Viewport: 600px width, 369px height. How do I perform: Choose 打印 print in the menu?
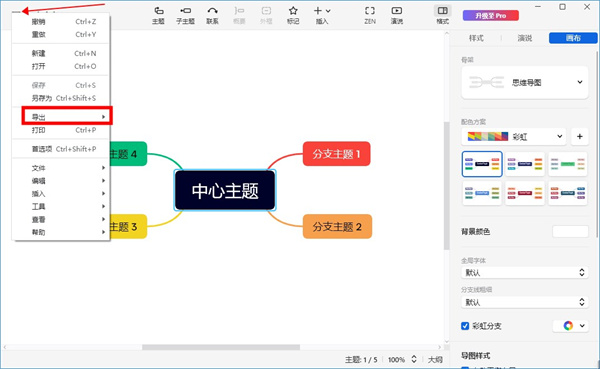pos(61,130)
